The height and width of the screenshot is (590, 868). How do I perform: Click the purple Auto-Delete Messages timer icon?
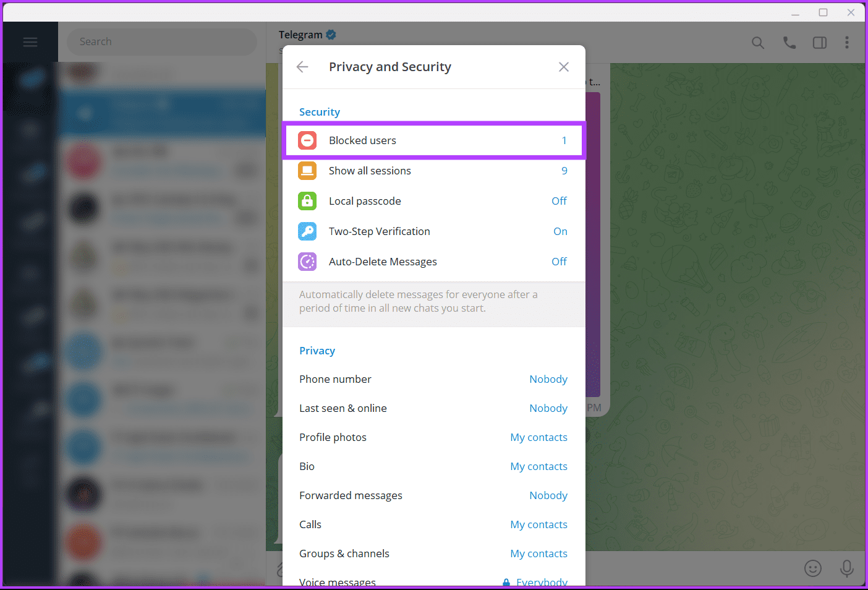[307, 262]
